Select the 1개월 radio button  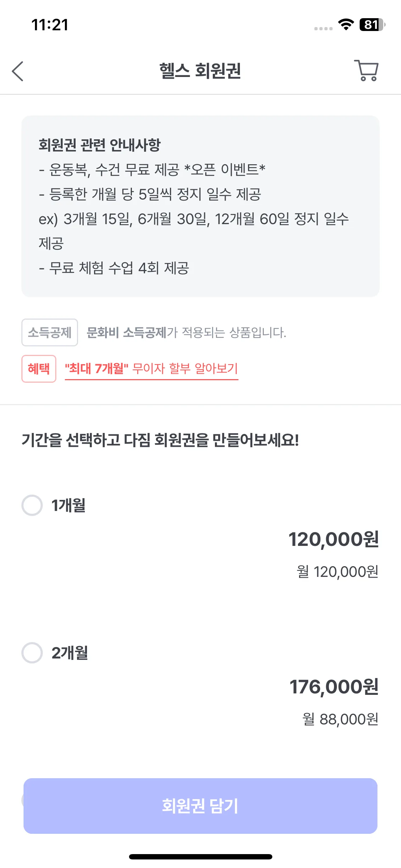[32, 505]
